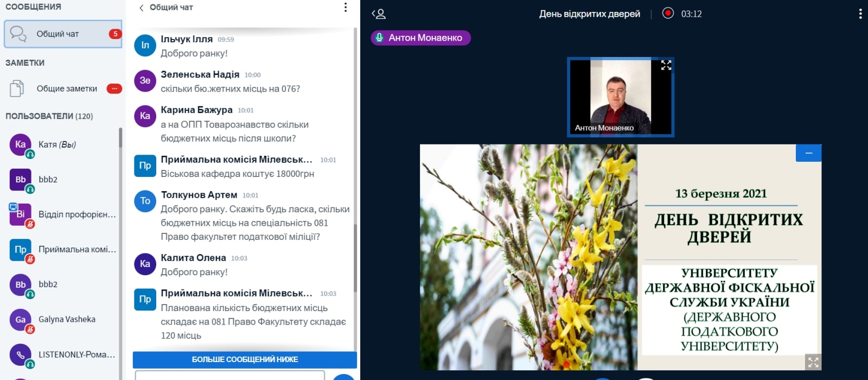
Task: Click the chat message input field
Action: (x=230, y=376)
